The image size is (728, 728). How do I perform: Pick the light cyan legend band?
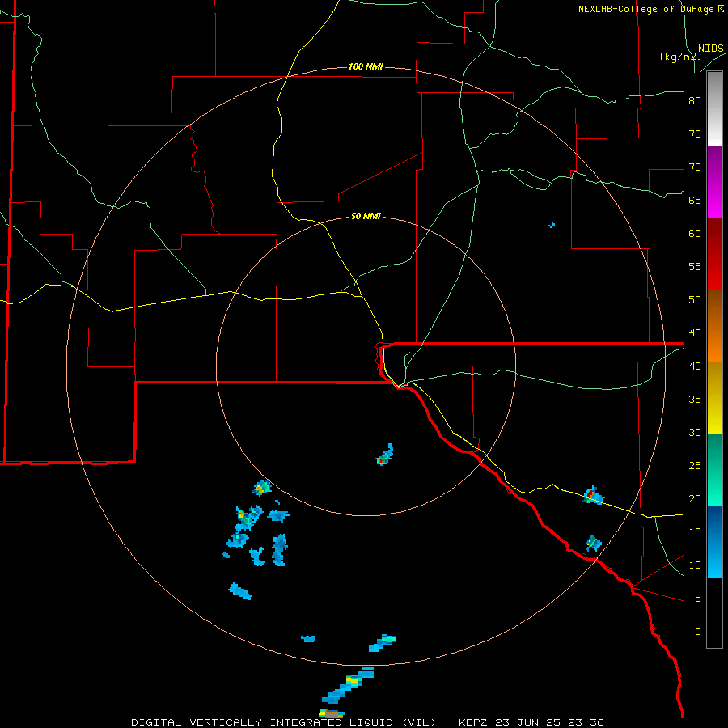click(714, 561)
